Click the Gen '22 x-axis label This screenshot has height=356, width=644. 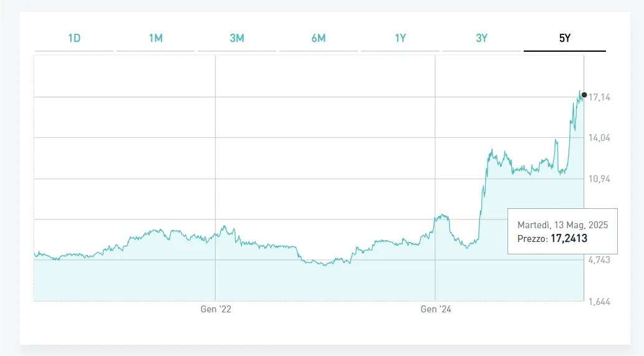pyautogui.click(x=215, y=309)
